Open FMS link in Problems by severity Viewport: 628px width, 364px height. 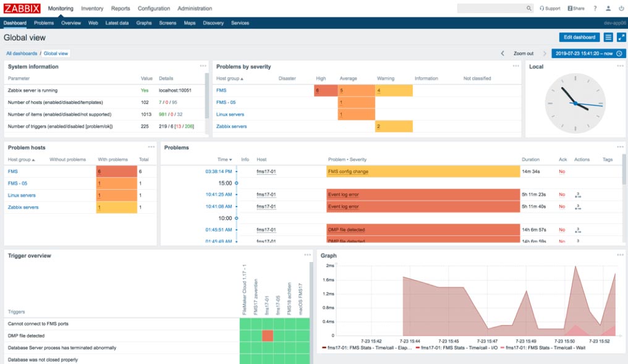click(x=221, y=90)
